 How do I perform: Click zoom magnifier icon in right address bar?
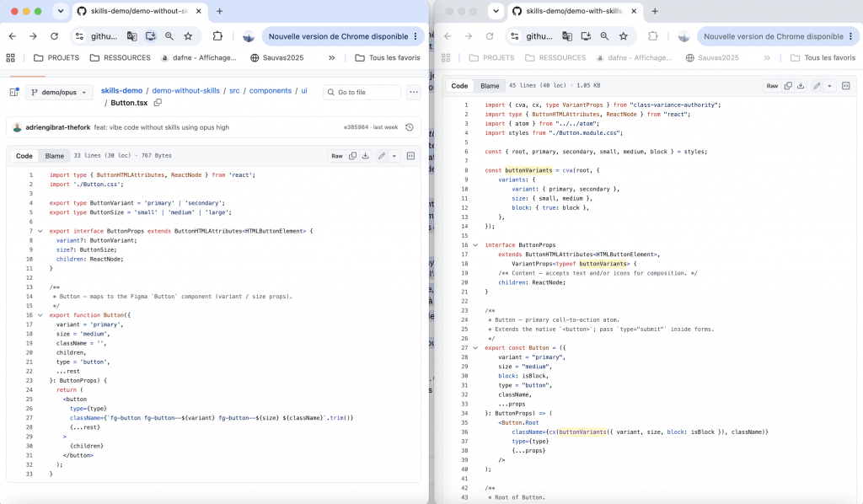(x=605, y=36)
